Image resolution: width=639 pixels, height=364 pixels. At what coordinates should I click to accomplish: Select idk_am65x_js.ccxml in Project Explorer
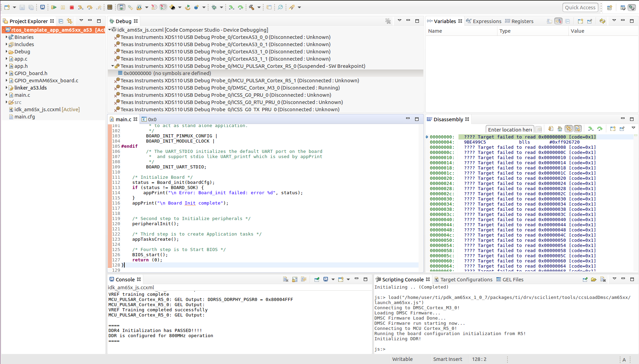point(37,110)
